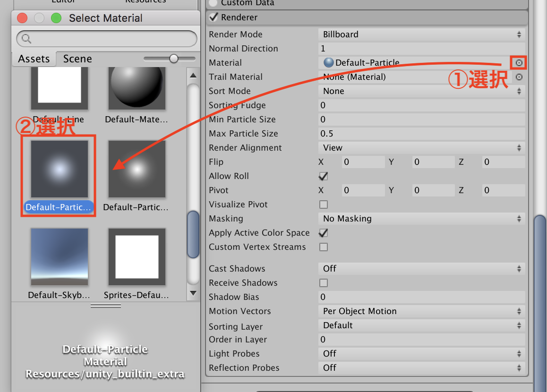The width and height of the screenshot is (547, 392).
Task: Click the scroll down arrow in material list
Action: click(x=193, y=293)
